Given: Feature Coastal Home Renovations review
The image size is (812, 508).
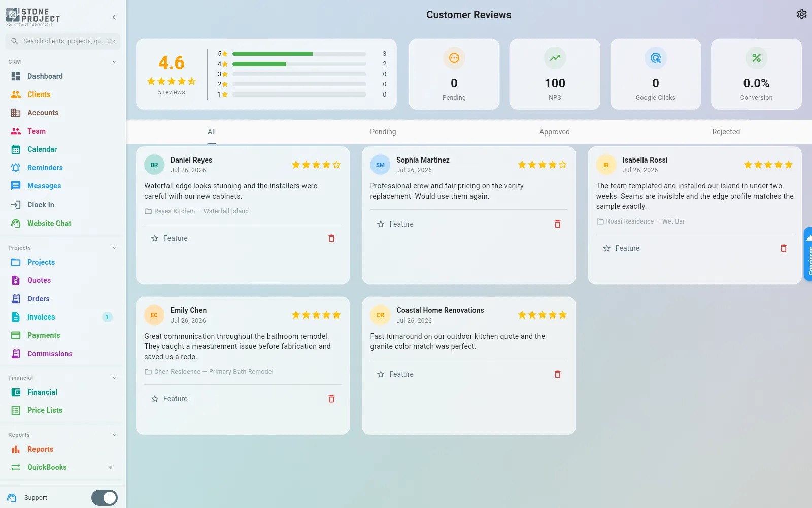Looking at the screenshot, I should coord(395,374).
